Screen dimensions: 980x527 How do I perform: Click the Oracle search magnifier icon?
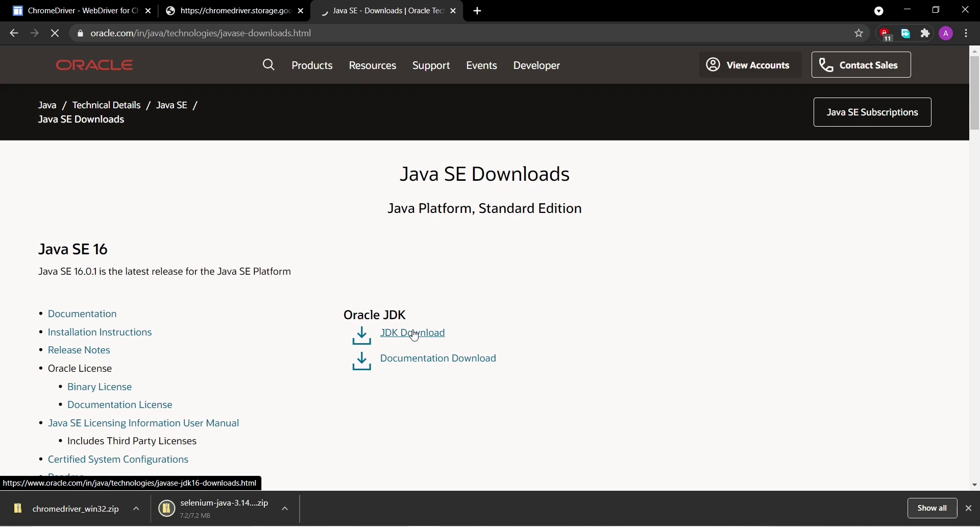coord(269,65)
